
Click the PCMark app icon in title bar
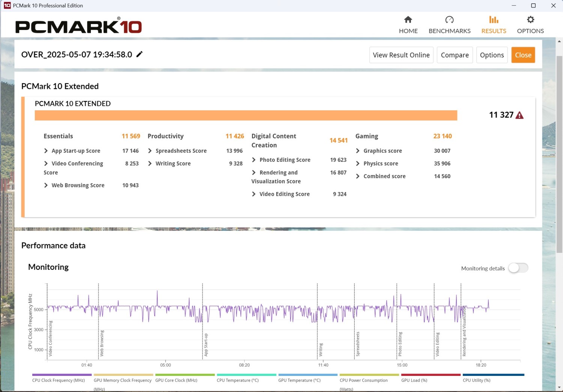(x=7, y=6)
